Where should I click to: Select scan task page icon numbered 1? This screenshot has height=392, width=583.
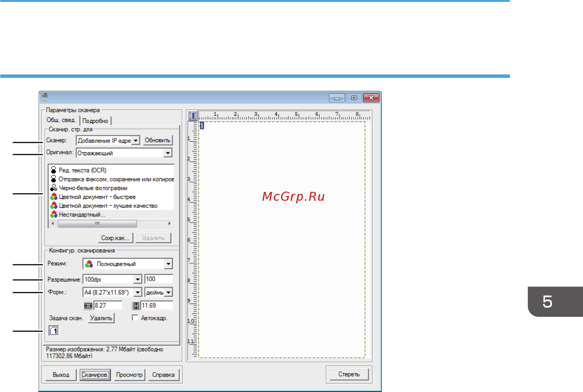[54, 331]
